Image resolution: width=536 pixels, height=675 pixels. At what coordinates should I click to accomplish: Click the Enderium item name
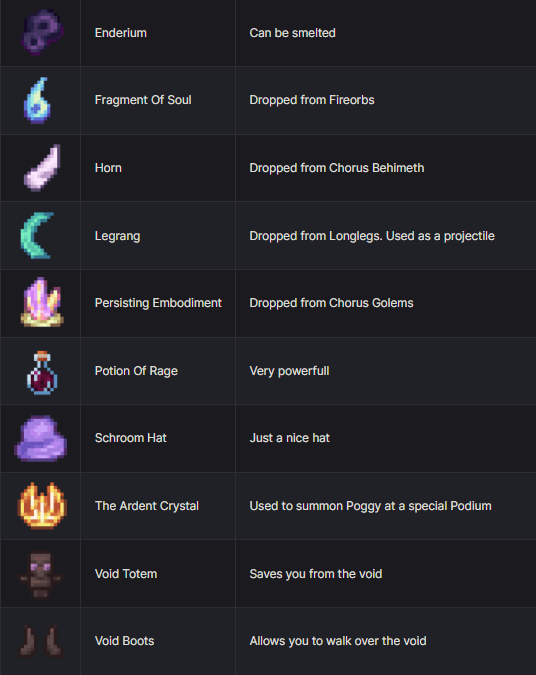pos(121,33)
